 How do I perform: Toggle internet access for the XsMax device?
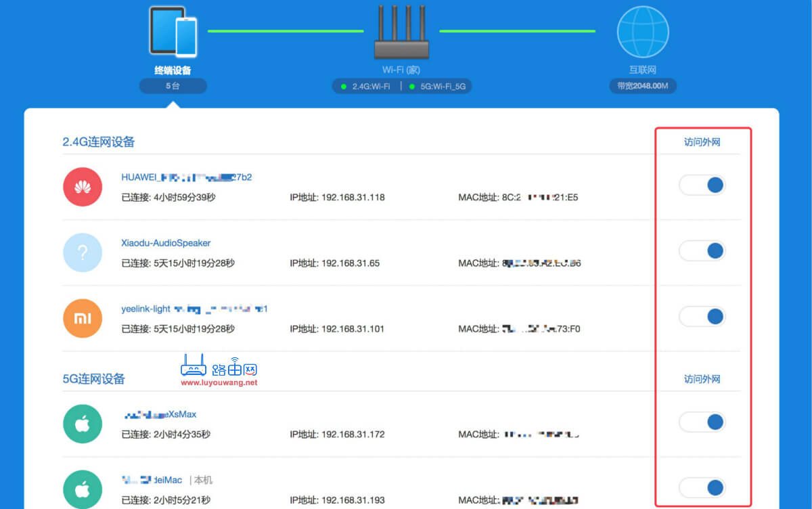(x=702, y=422)
